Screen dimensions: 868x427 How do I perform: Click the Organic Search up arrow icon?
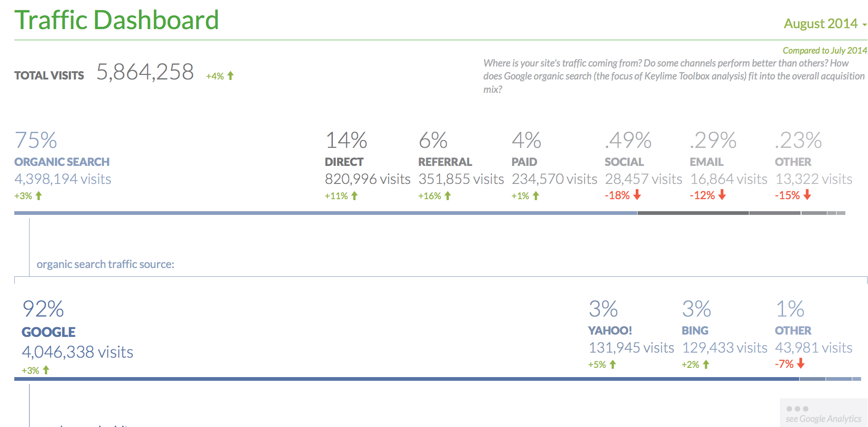(x=39, y=196)
